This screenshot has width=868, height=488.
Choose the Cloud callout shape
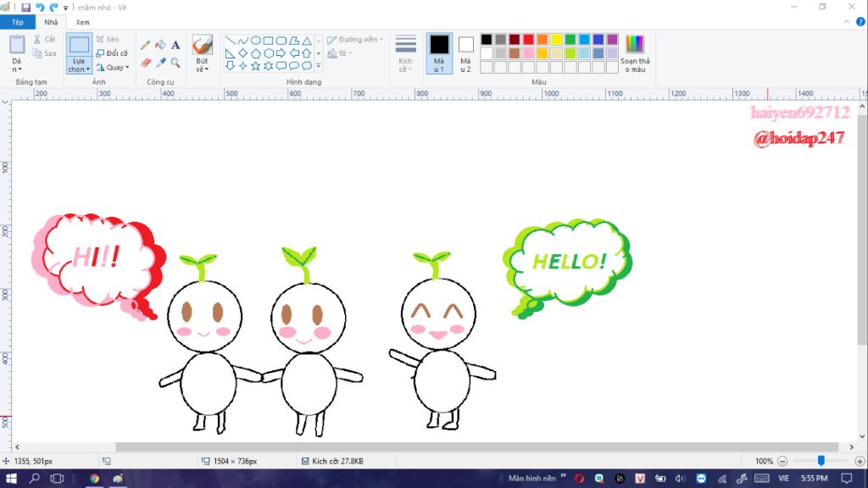pos(307,66)
